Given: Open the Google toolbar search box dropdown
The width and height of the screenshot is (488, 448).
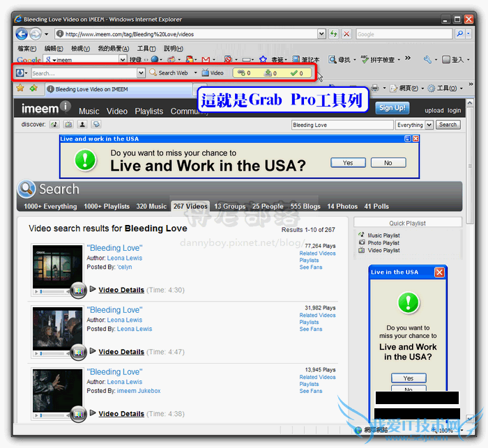Looking at the screenshot, I should coord(123,59).
